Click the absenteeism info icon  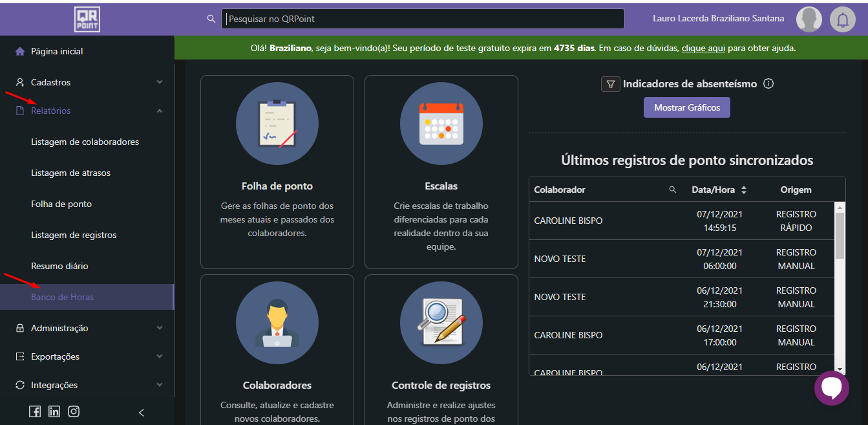[x=768, y=84]
